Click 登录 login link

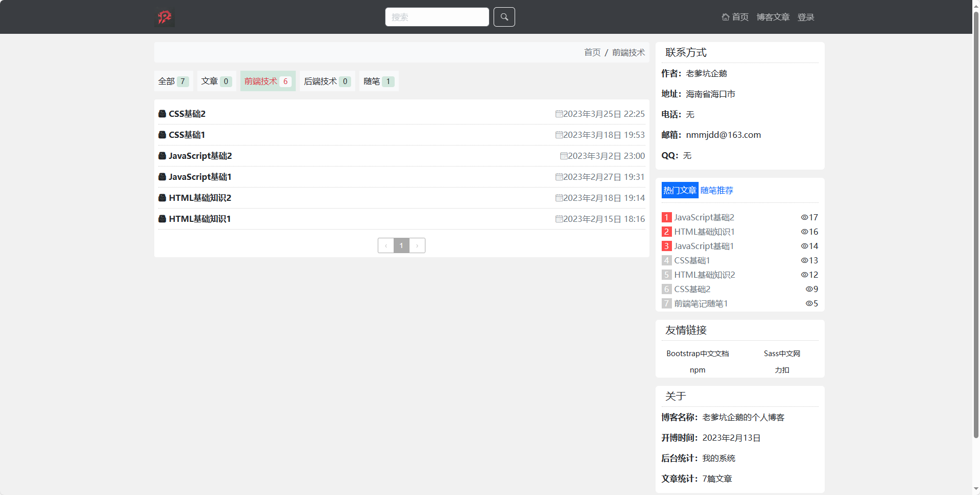806,17
